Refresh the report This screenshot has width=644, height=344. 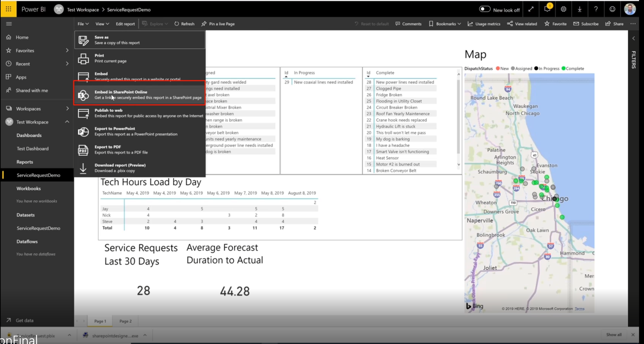pos(184,24)
